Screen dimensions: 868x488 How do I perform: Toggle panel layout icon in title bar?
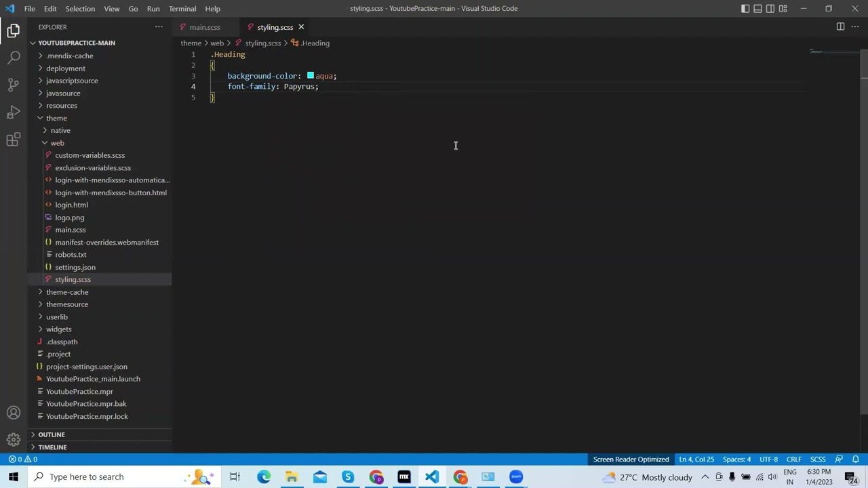[757, 8]
